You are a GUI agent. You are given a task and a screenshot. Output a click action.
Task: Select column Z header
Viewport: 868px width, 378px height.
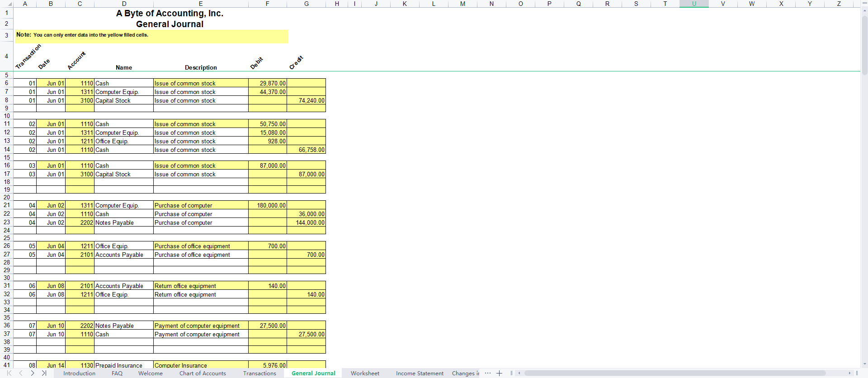839,4
